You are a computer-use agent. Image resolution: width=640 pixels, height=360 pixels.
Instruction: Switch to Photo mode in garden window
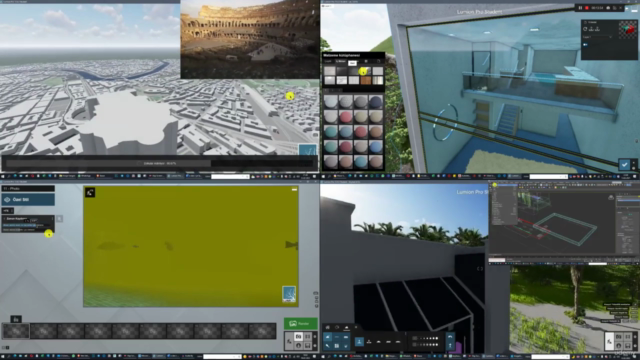coord(619,337)
